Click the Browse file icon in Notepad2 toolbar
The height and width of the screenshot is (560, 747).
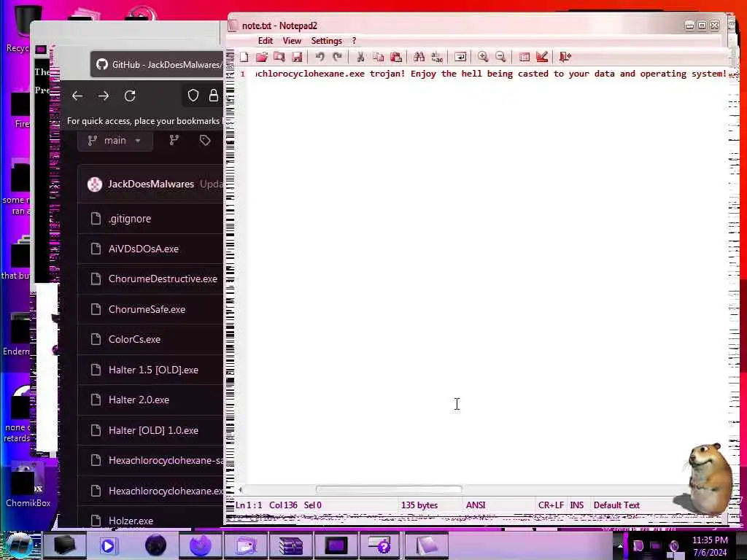tap(279, 57)
